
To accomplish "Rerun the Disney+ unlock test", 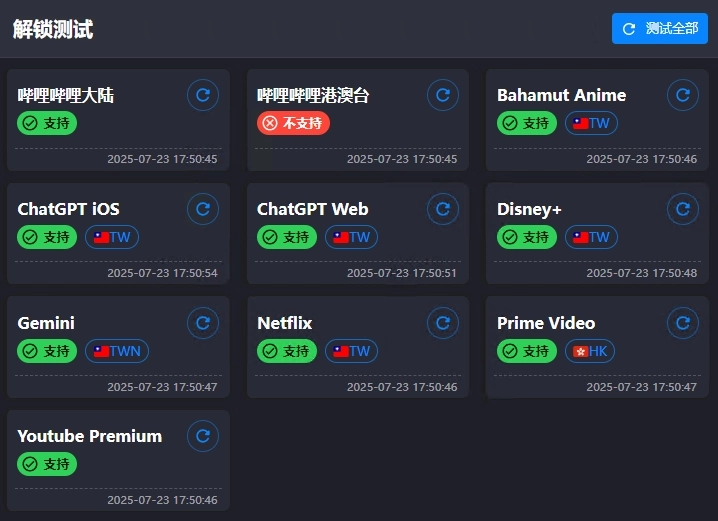I will click(x=683, y=209).
